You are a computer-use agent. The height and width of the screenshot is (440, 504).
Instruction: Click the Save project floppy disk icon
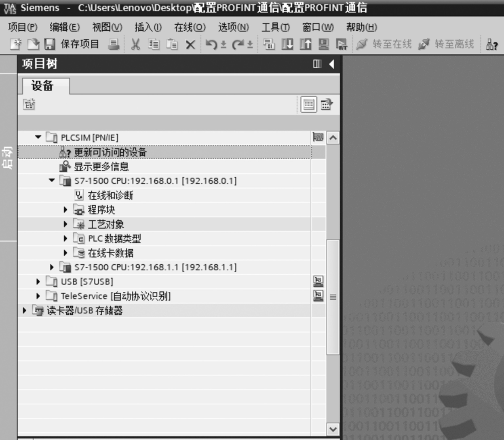50,44
